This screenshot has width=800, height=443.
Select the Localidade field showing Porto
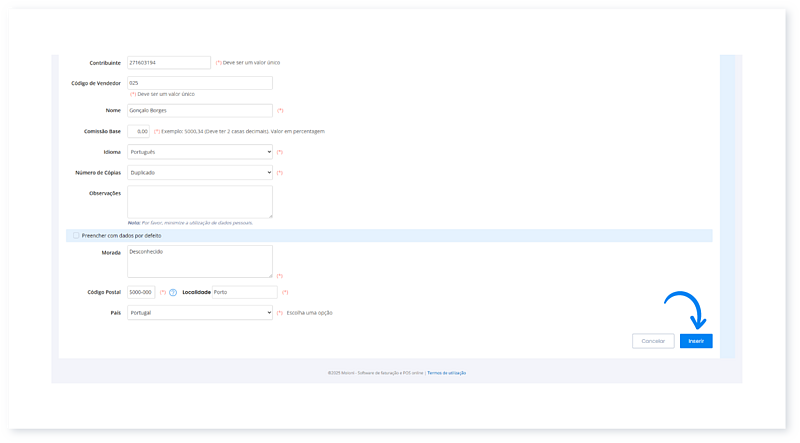click(x=243, y=292)
